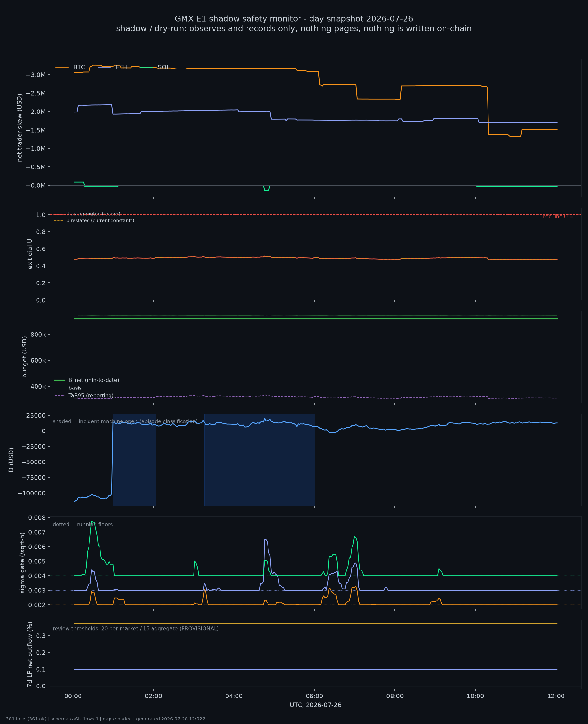Click the SOL legend label
Image resolution: width=588 pixels, height=724 pixels.
pyautogui.click(x=163, y=67)
